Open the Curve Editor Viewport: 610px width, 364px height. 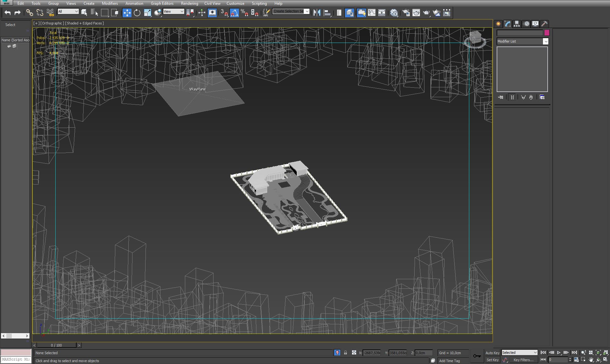point(371,13)
